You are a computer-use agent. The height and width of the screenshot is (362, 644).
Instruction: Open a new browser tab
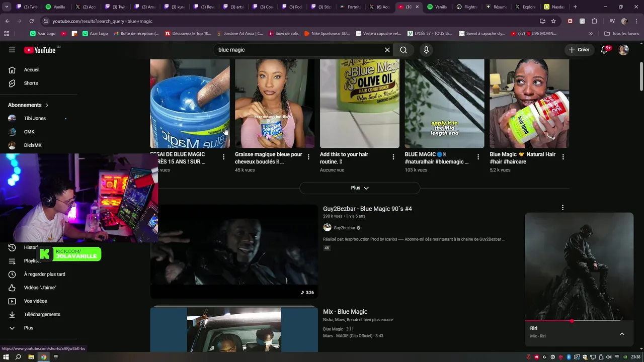click(x=575, y=7)
